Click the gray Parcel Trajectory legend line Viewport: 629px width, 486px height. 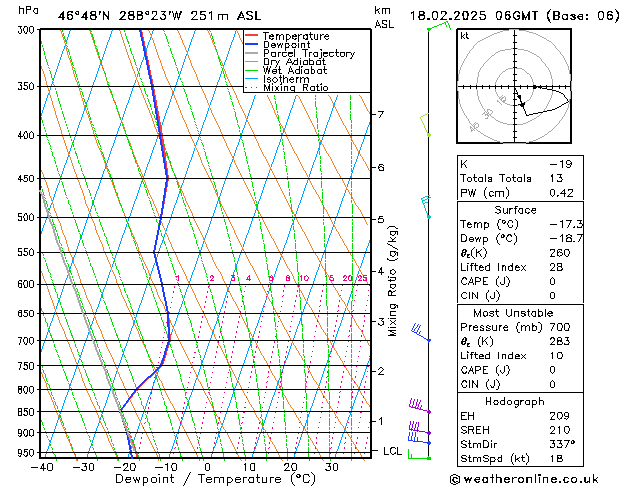coord(251,53)
